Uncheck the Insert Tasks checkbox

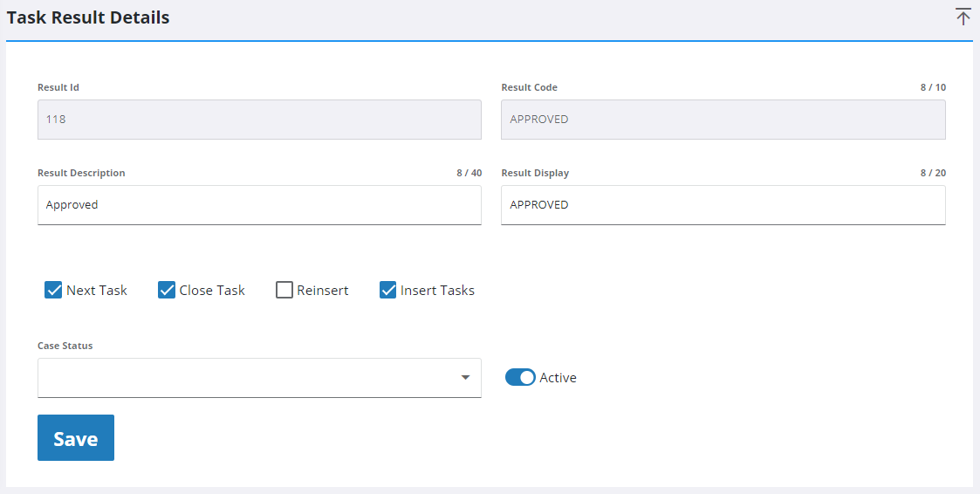[x=388, y=290]
